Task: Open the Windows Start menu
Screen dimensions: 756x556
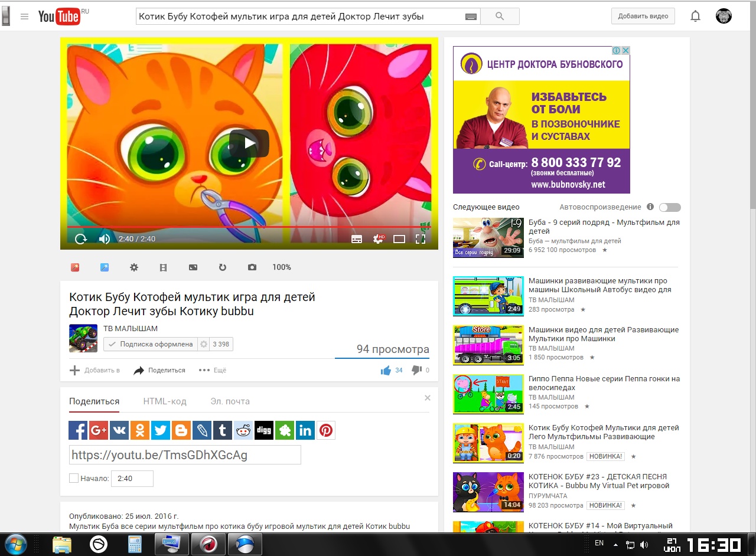Action: click(16, 544)
